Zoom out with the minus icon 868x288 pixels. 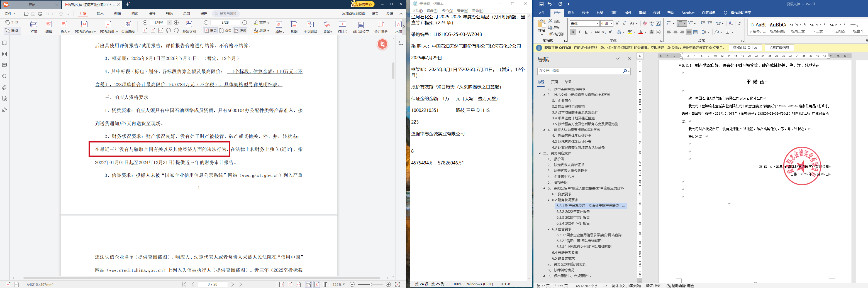click(x=145, y=23)
